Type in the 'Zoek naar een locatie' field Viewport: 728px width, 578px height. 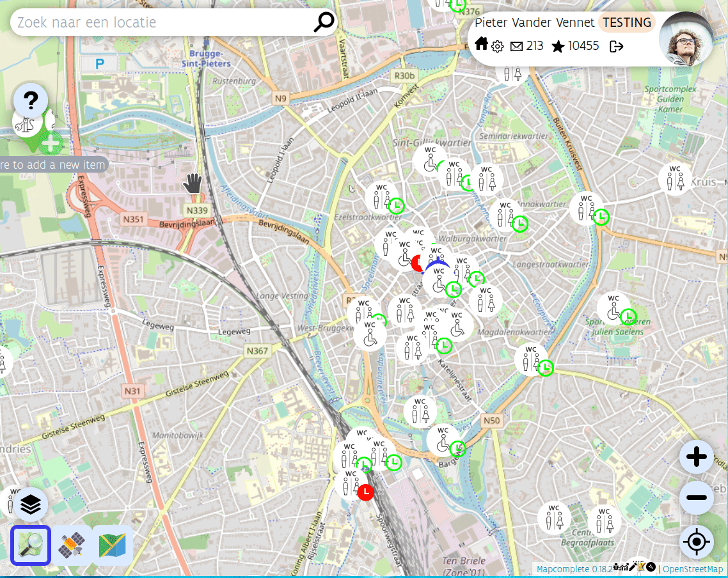click(x=160, y=23)
